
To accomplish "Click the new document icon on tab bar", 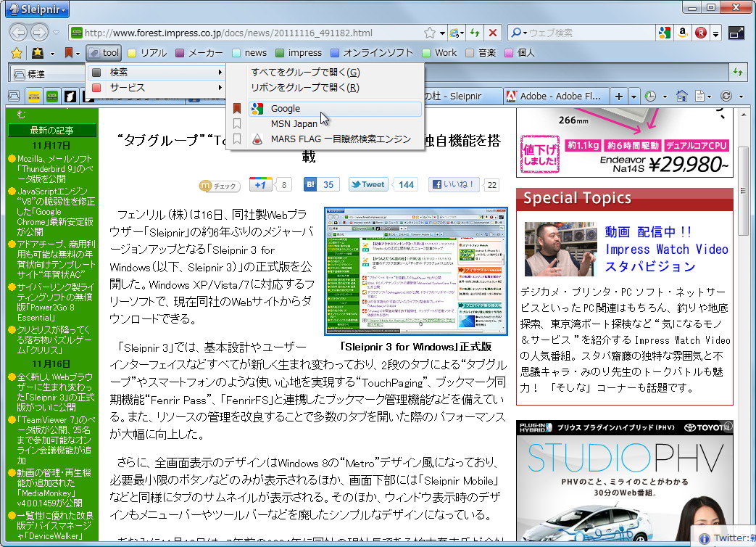I will (x=700, y=95).
